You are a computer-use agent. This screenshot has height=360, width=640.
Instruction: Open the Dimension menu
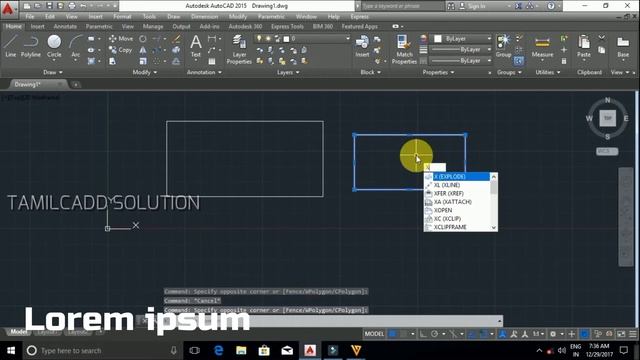(204, 17)
